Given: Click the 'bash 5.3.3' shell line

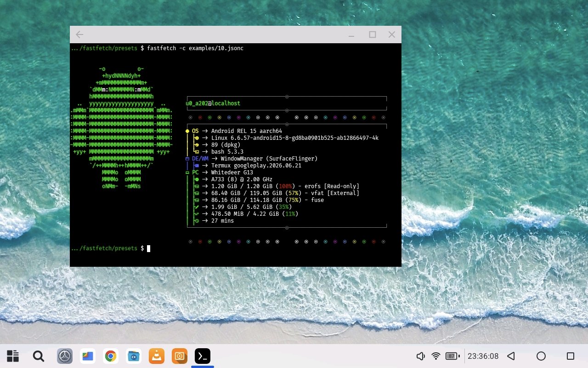Looking at the screenshot, I should [227, 152].
